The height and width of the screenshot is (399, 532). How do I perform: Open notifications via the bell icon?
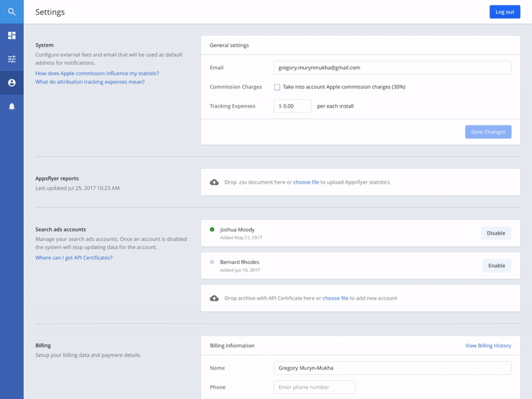pos(12,106)
